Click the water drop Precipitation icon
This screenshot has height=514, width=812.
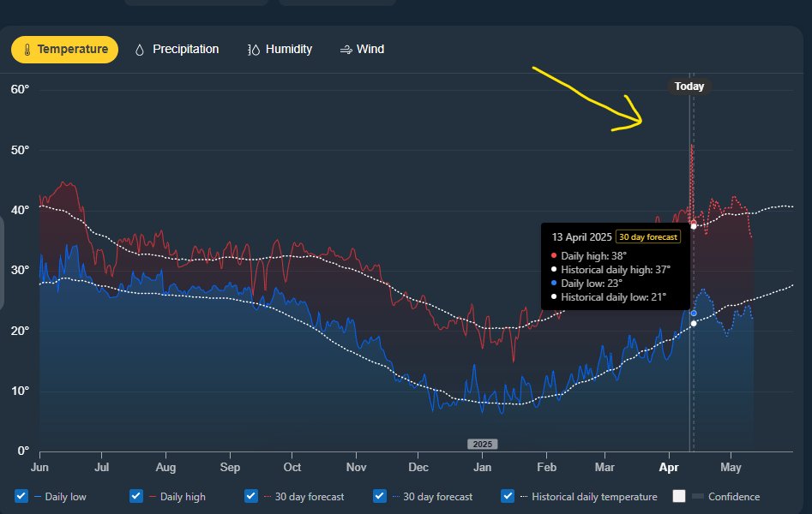click(x=139, y=50)
